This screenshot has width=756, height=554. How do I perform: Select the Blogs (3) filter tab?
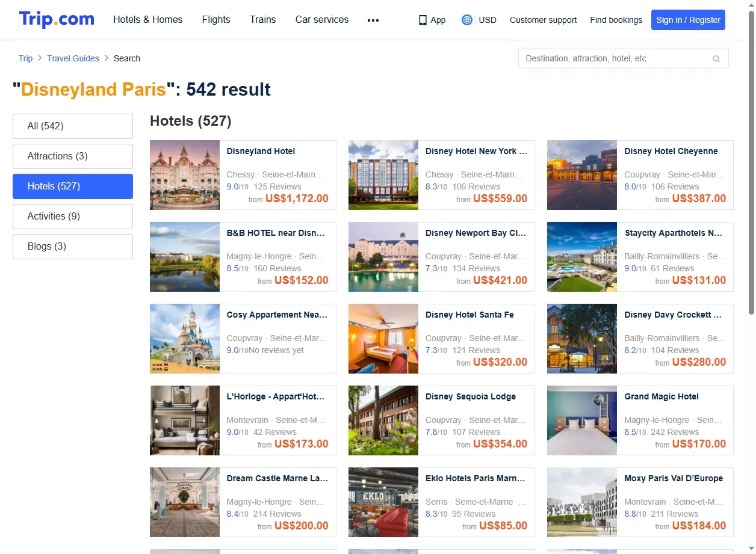[x=73, y=247]
